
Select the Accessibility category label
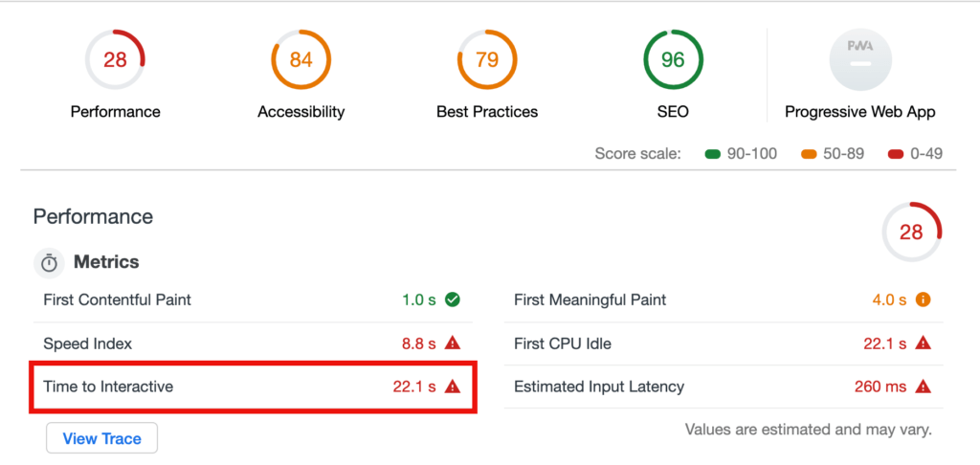pos(301,112)
